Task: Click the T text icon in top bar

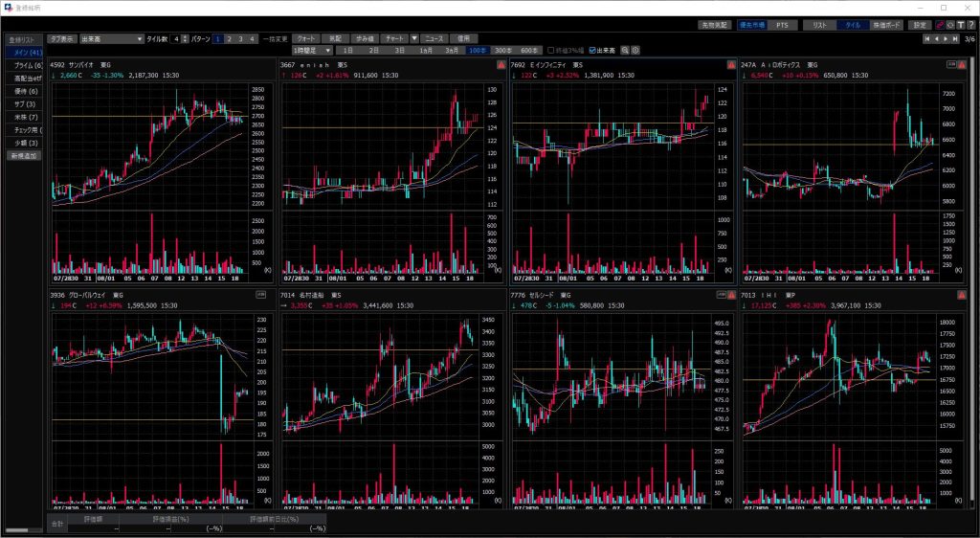Action: (x=960, y=25)
